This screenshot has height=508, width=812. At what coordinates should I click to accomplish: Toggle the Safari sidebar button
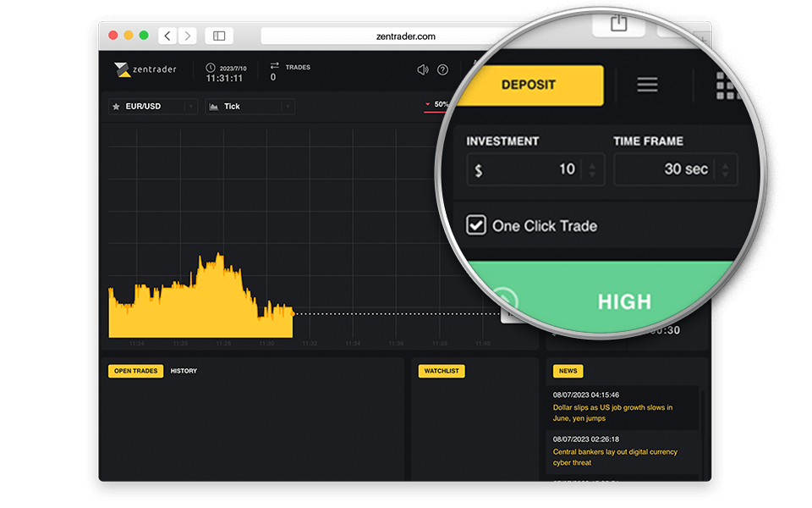click(x=219, y=36)
